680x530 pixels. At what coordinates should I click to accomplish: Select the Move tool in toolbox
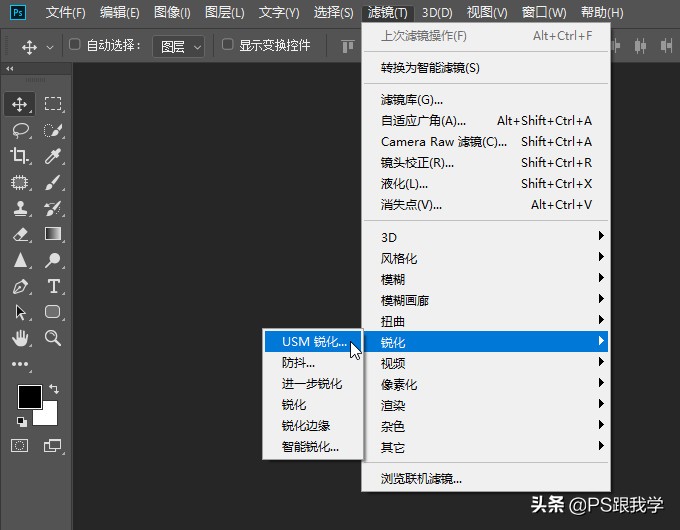pyautogui.click(x=20, y=105)
